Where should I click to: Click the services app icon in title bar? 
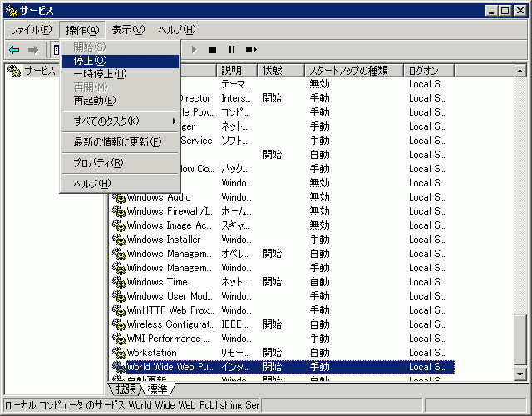coord(12,11)
